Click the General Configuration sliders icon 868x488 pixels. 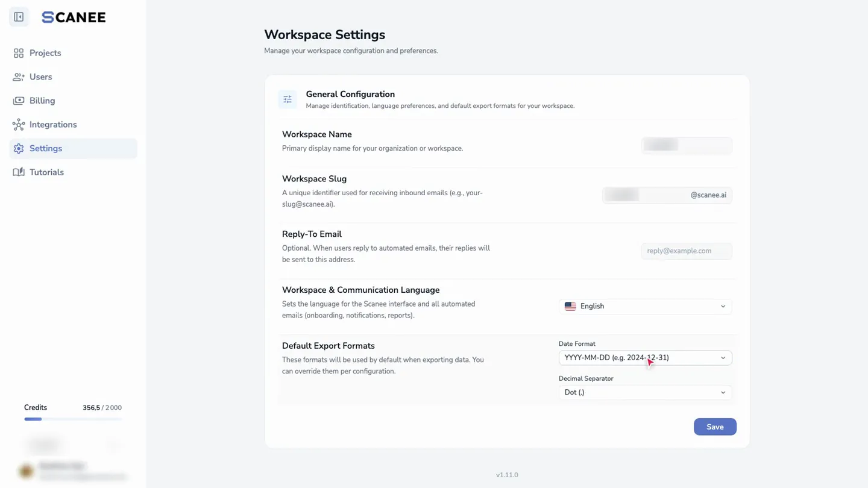(288, 99)
